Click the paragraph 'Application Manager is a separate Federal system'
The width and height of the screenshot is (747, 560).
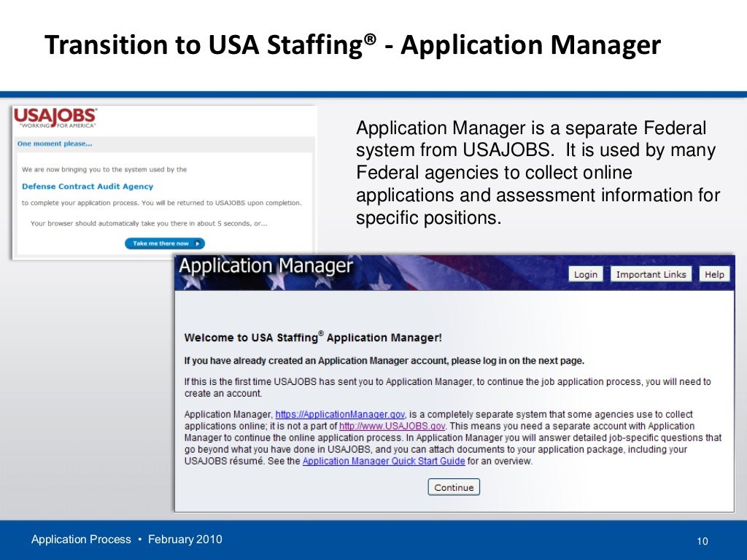538,172
